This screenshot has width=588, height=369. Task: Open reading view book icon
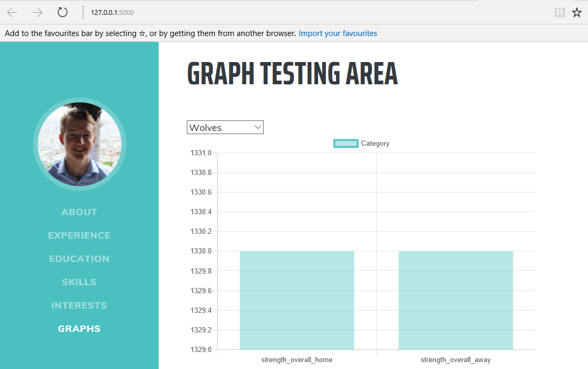(559, 13)
